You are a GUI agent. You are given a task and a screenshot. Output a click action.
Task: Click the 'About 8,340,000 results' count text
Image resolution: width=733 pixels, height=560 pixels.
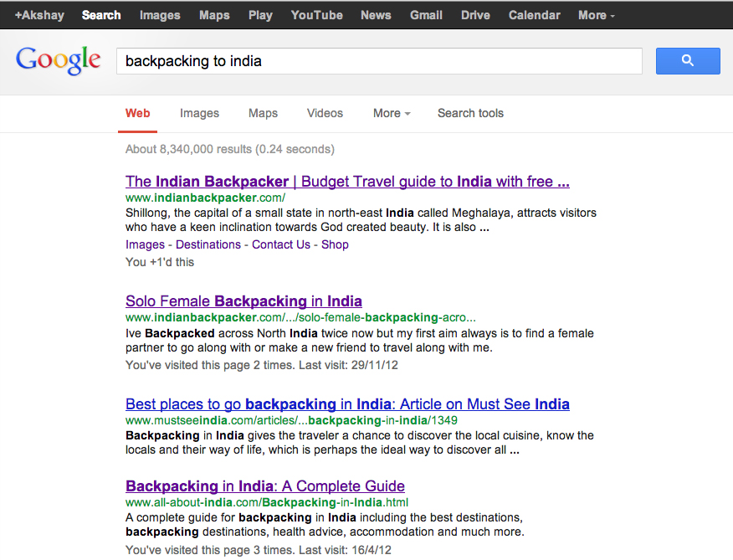coord(230,149)
